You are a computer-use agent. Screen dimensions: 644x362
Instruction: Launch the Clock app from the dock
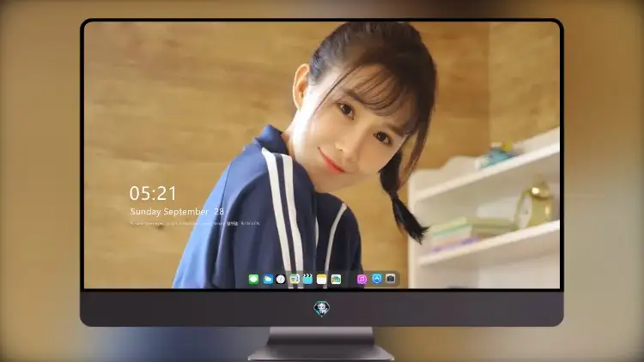(281, 280)
